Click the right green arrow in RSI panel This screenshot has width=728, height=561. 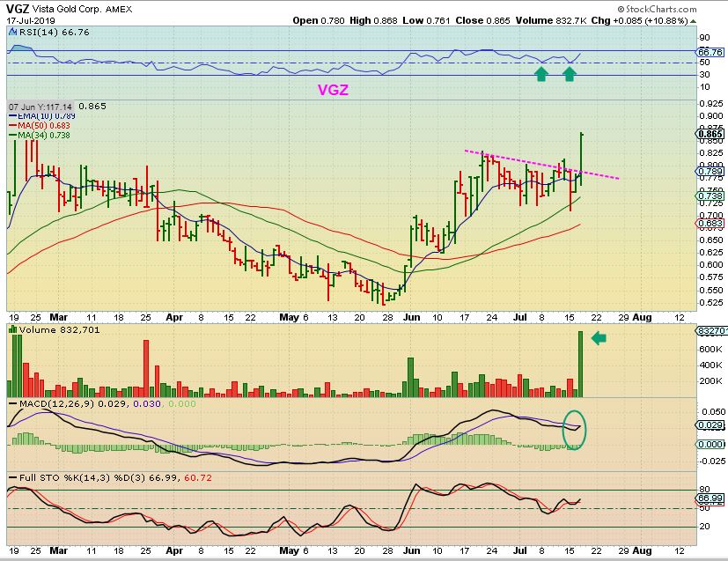tap(569, 74)
